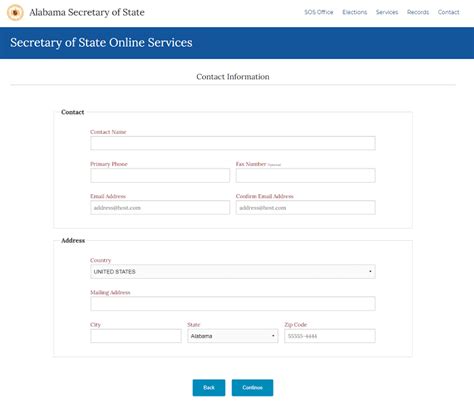This screenshot has width=474, height=410.
Task: Go to the Services menu
Action: [387, 12]
